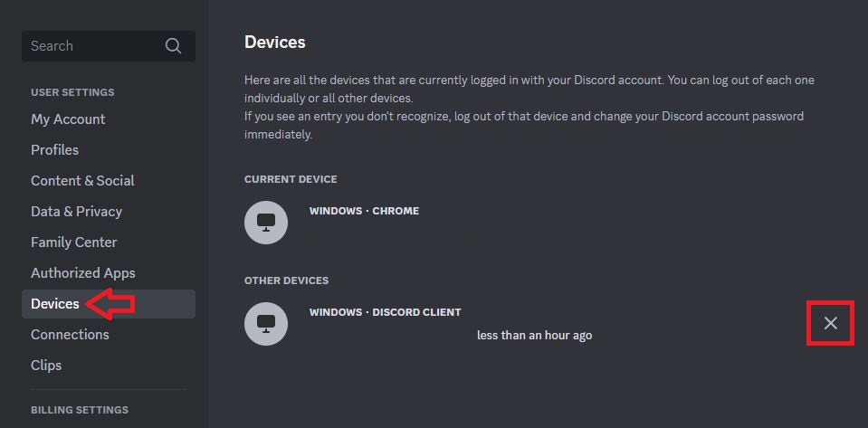Open Family Center page
Image resolution: width=868 pixels, height=428 pixels.
tap(73, 243)
